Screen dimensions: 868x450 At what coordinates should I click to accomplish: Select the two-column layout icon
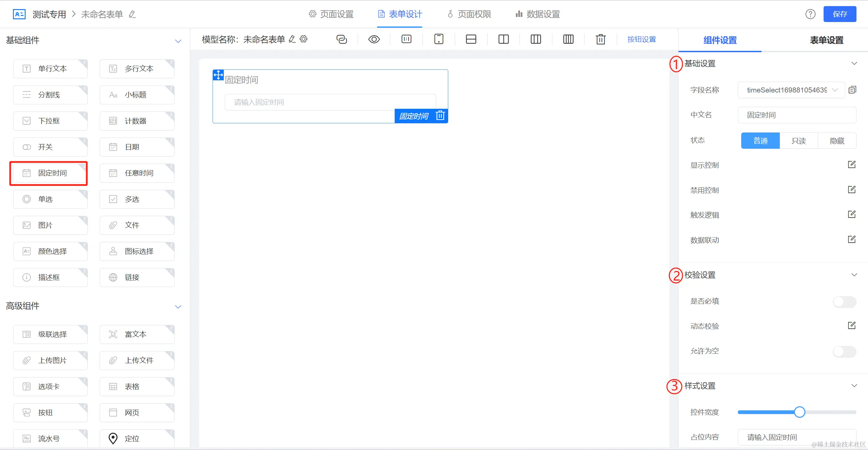tap(504, 39)
